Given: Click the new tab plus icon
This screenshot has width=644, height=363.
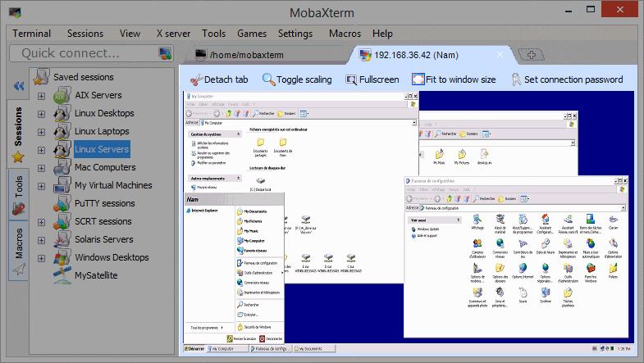Looking at the screenshot, I should (532, 55).
